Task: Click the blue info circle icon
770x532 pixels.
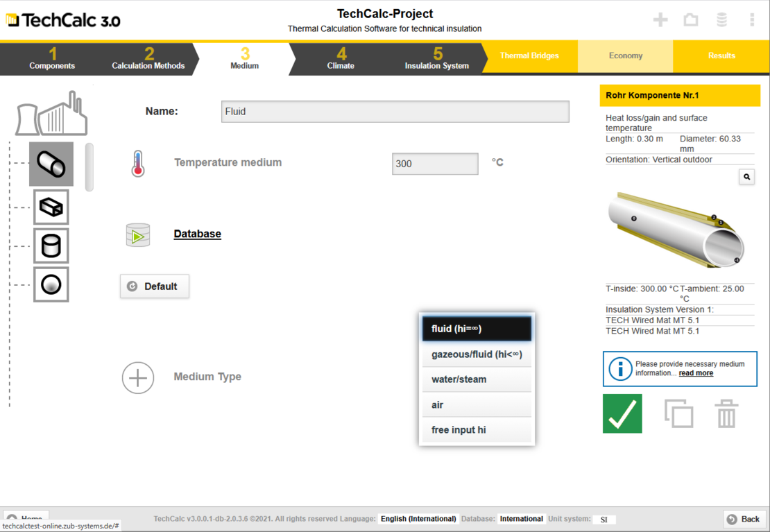Action: point(620,368)
